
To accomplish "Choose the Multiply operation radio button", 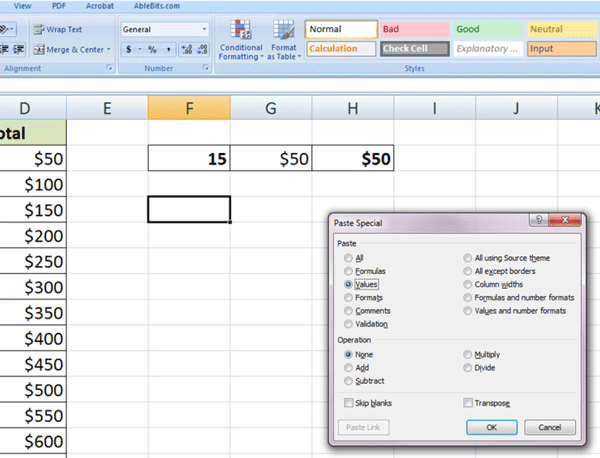I will pos(468,354).
